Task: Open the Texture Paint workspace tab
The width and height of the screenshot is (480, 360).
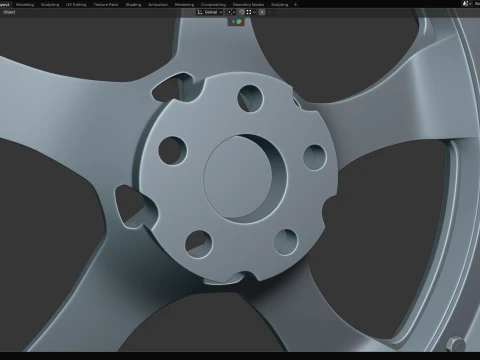Action: tap(106, 5)
